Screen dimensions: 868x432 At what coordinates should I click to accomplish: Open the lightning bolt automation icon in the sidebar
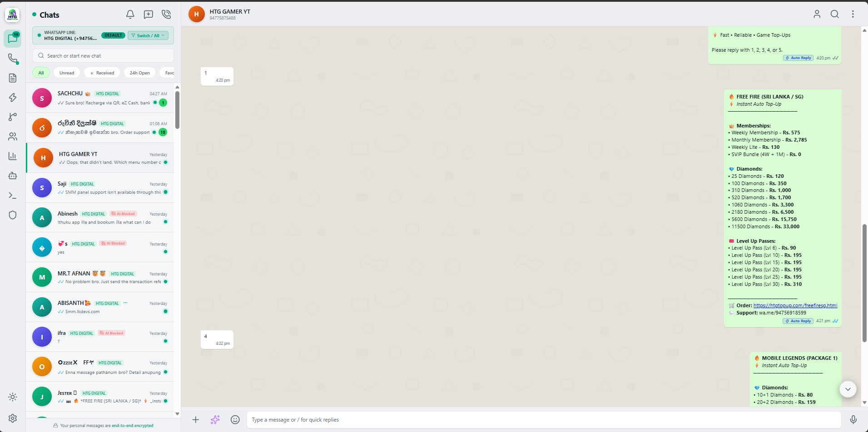(13, 98)
